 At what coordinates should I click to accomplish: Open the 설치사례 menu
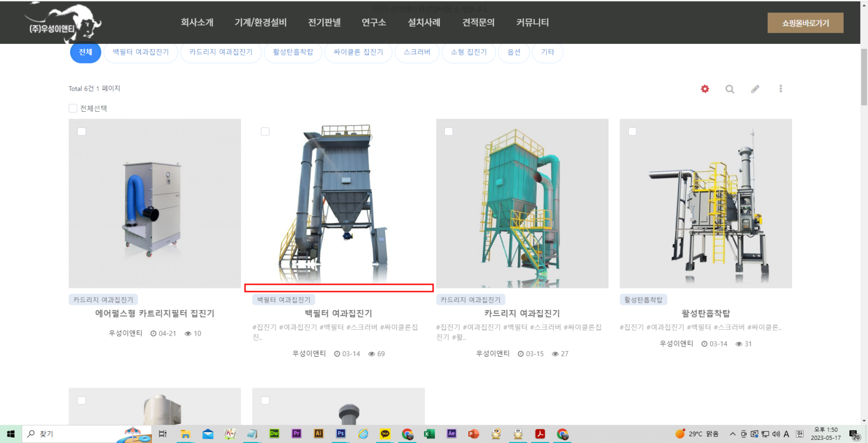point(424,23)
